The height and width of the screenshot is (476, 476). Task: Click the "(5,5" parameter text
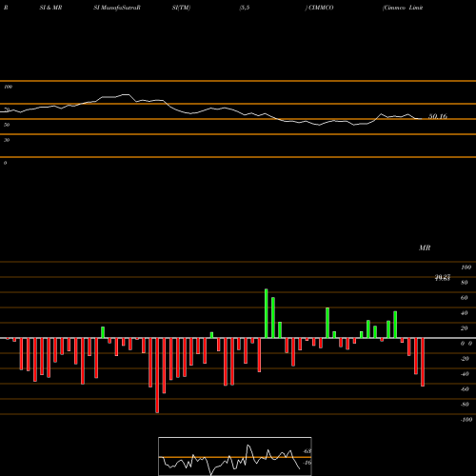245,8
